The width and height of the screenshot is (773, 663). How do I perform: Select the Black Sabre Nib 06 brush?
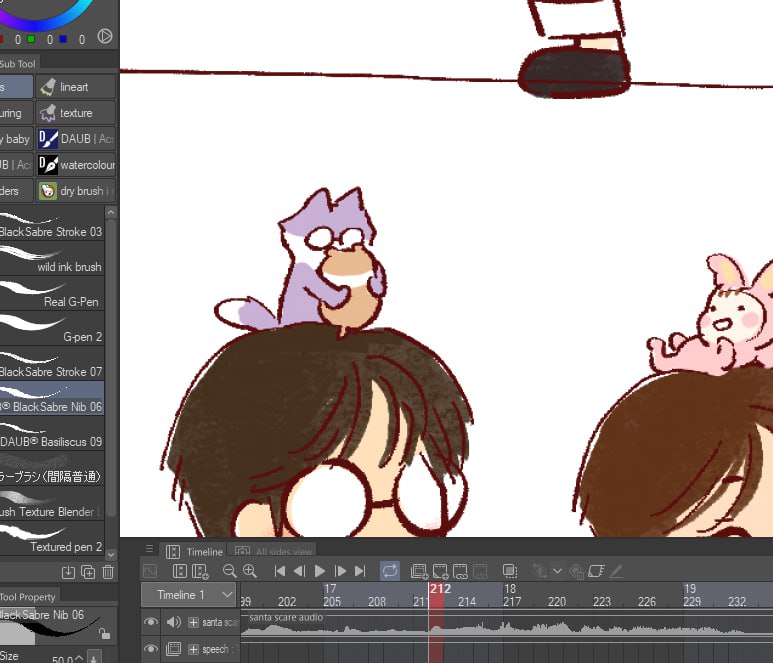click(52, 399)
